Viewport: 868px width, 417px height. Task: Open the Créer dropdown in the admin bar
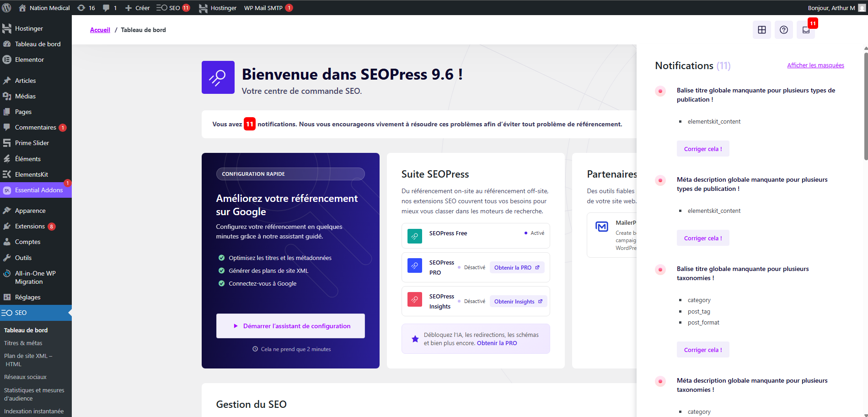(137, 7)
